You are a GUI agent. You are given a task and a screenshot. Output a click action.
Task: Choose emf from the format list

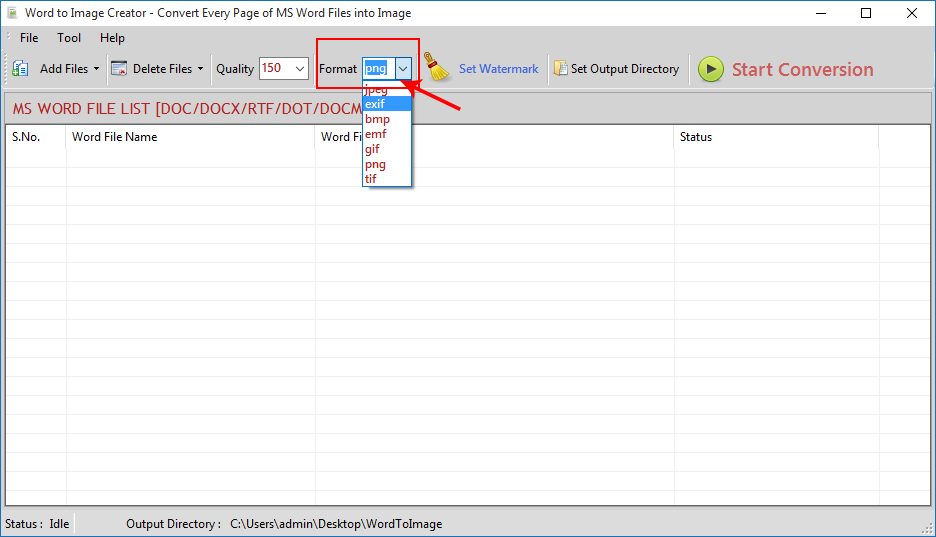(x=387, y=134)
